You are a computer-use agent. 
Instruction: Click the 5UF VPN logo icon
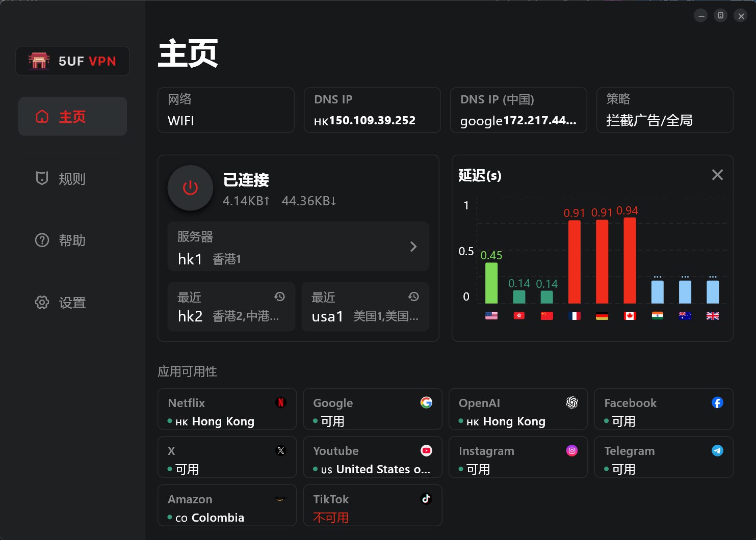(x=39, y=61)
